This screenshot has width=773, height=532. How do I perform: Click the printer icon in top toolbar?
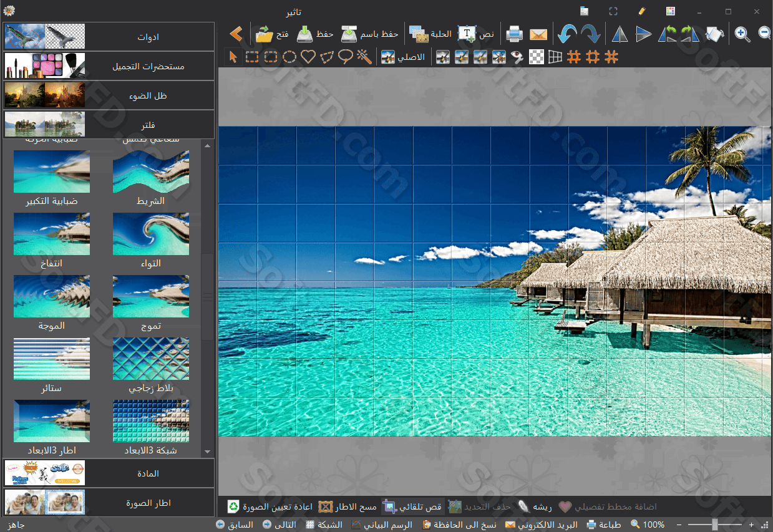pyautogui.click(x=514, y=34)
